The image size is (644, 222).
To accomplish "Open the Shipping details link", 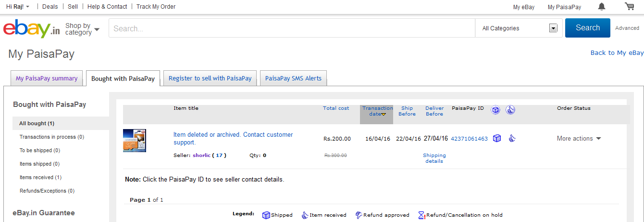I will click(x=434, y=158).
